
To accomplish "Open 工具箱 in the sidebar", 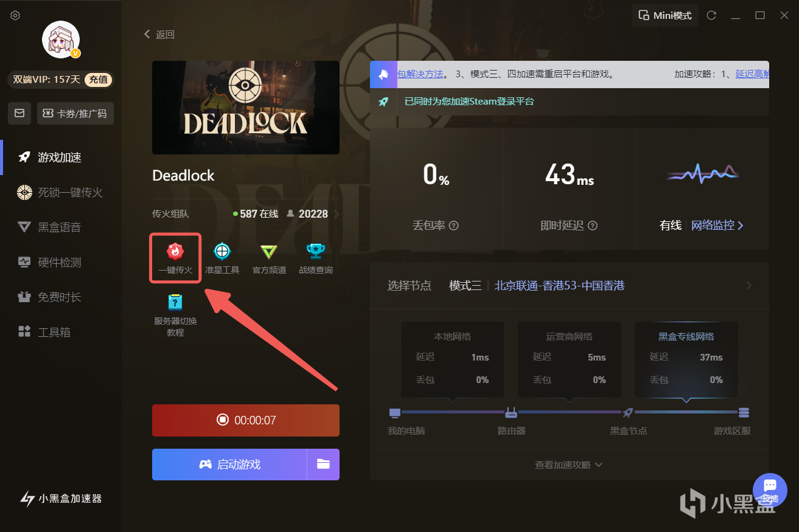I will (61, 333).
